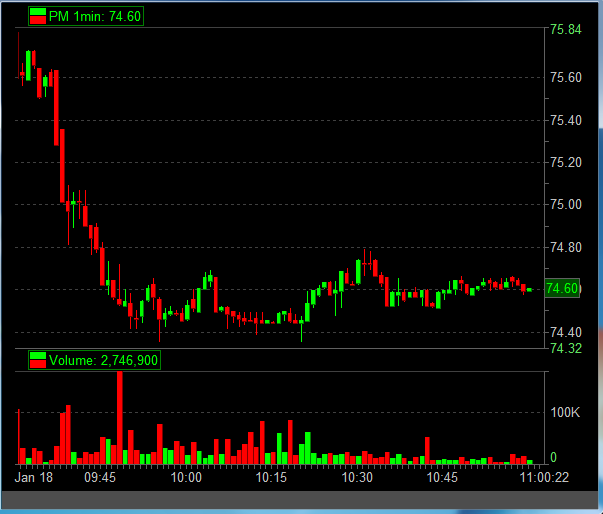Viewport: 603px width, 514px height.
Task: Click the 75.00 price axis label
Action: 566,204
